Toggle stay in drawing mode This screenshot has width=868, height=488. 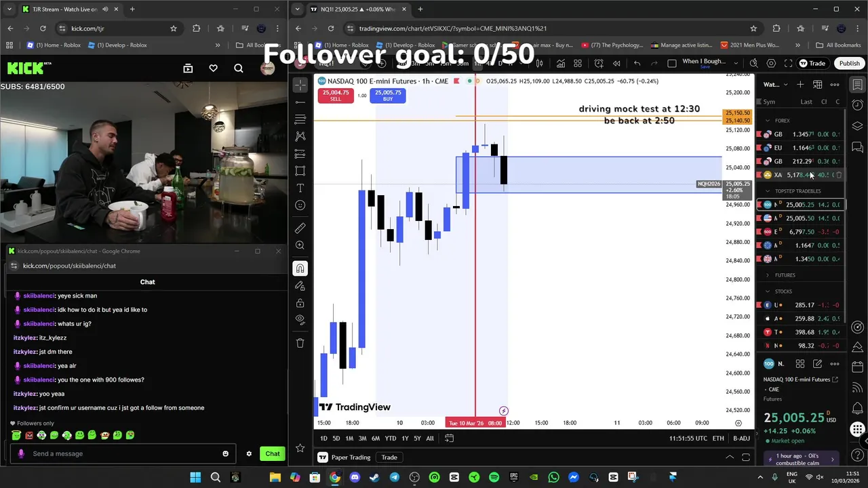300,286
